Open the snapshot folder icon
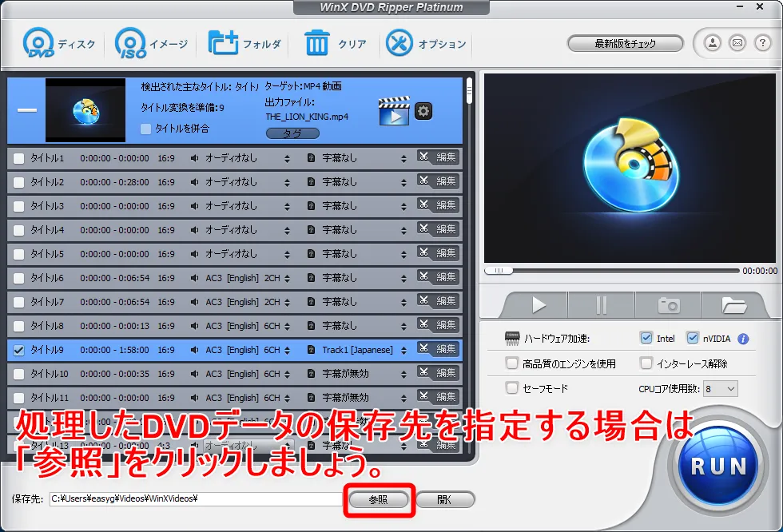783x532 pixels. point(733,305)
